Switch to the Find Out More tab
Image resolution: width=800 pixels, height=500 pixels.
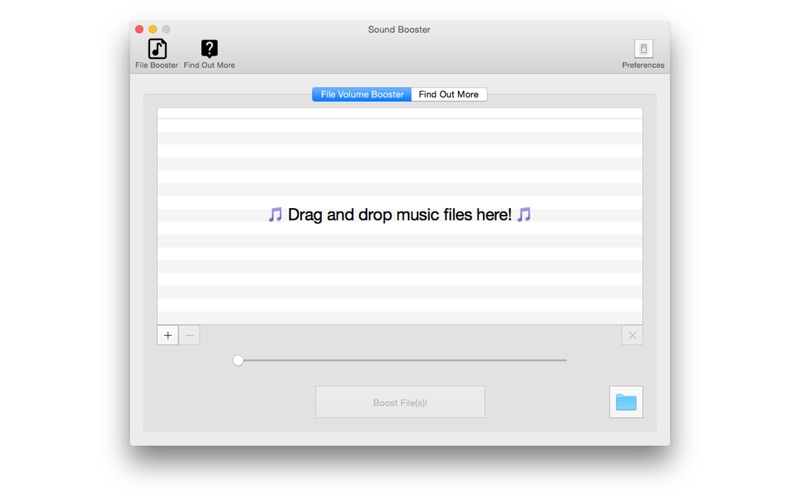(x=449, y=94)
